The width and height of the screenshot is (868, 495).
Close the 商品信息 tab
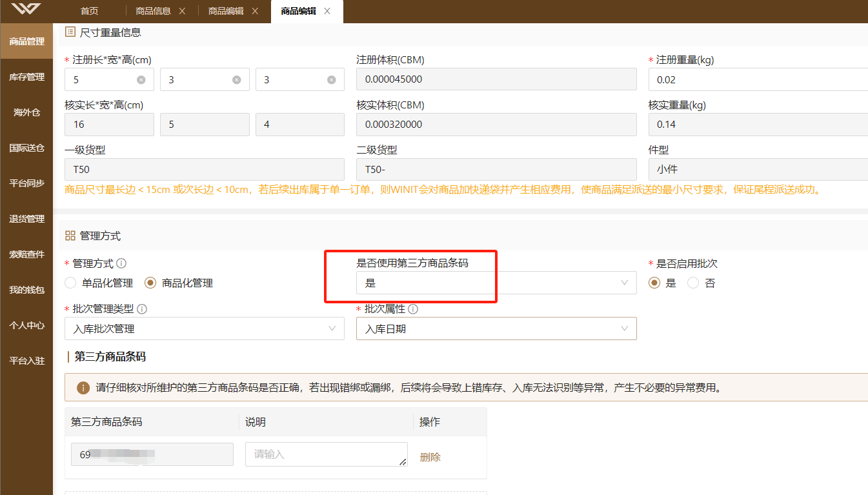click(x=182, y=11)
